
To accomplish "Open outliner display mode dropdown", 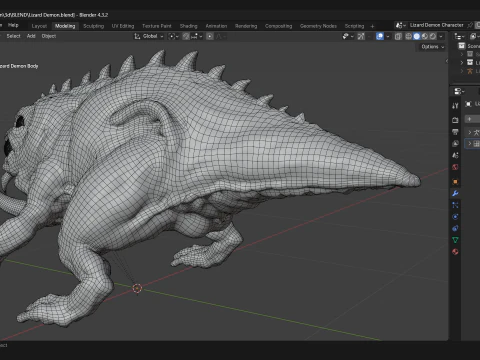I will tap(474, 36).
